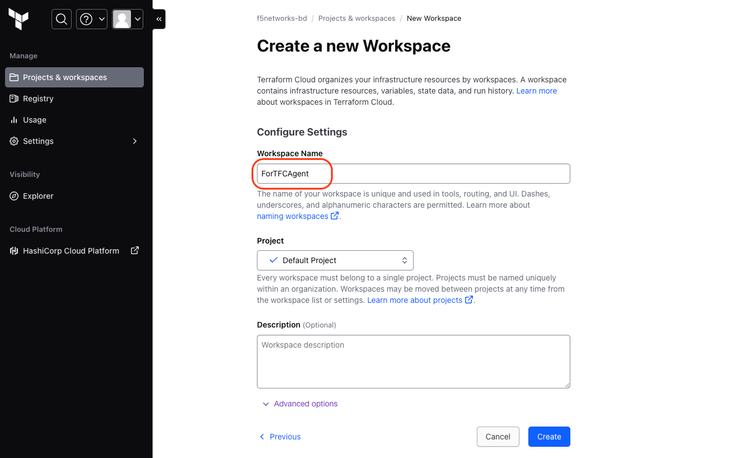This screenshot has height=458, width=750.
Task: Go to Projects & workspaces breadcrumb
Action: click(x=357, y=18)
